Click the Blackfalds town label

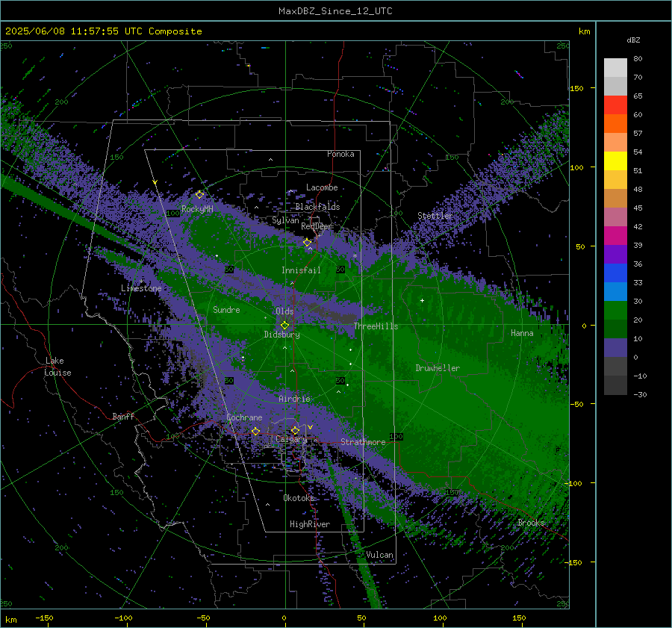(317, 207)
